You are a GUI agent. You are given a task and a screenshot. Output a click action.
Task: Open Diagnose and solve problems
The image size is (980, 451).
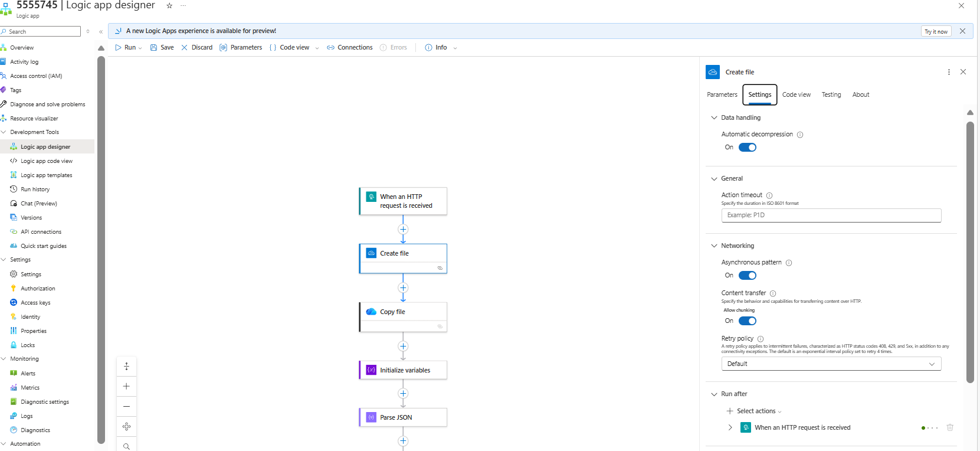coord(47,104)
